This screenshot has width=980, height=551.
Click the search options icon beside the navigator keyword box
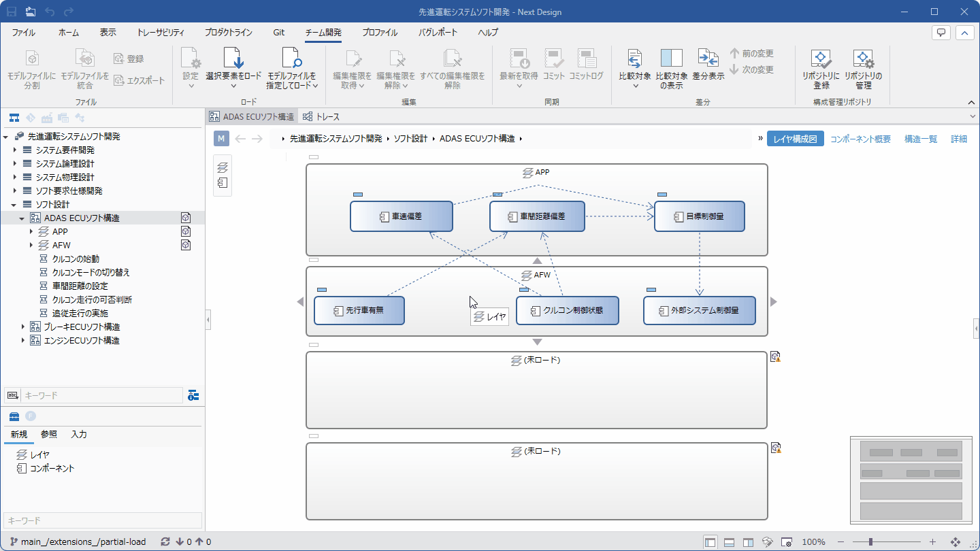point(193,395)
